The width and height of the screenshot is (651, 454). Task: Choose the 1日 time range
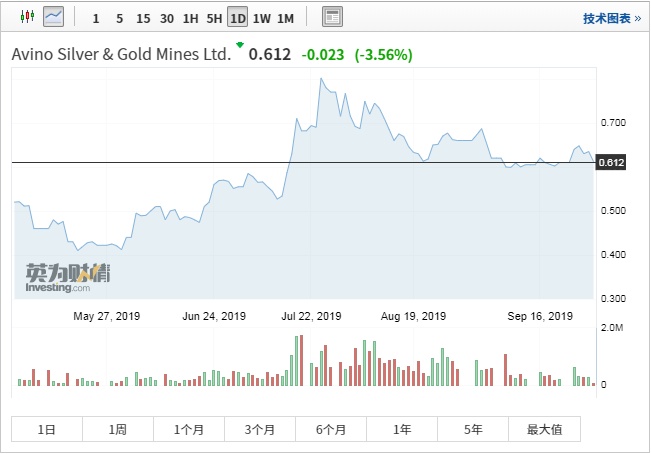tap(46, 429)
